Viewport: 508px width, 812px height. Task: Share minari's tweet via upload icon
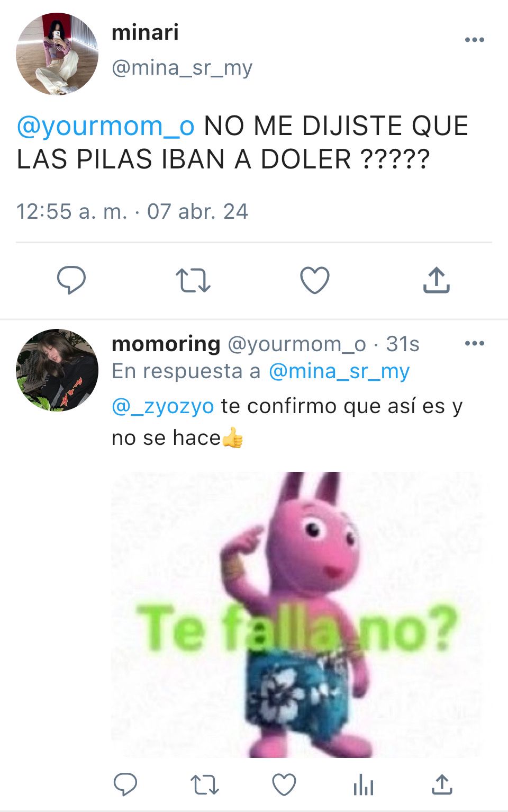click(436, 280)
